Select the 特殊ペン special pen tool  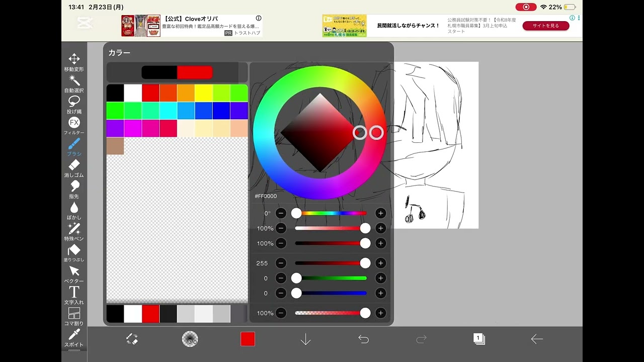(74, 232)
